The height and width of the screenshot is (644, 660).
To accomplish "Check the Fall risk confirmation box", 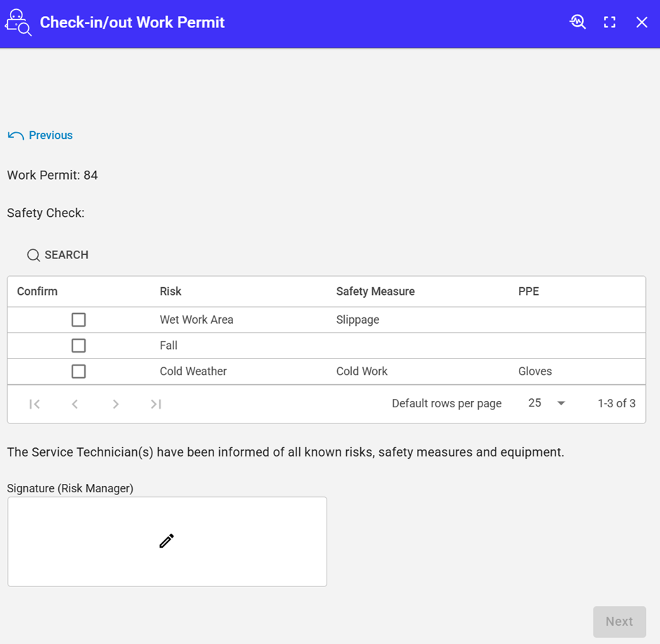I will (x=79, y=346).
